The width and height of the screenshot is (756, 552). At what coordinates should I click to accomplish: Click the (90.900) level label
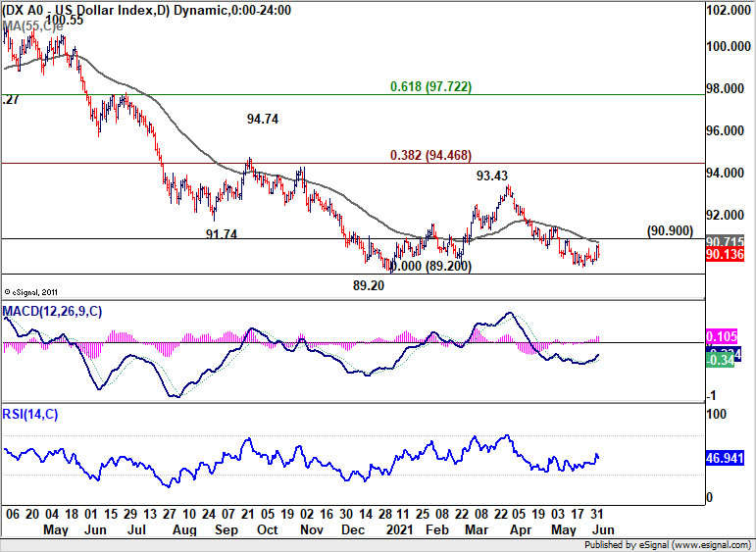pos(670,231)
